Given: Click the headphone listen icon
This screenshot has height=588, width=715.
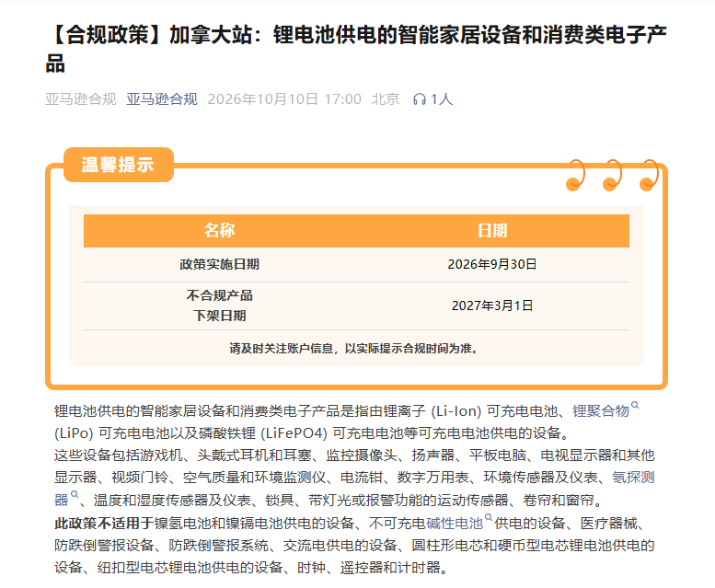Looking at the screenshot, I should click(419, 99).
